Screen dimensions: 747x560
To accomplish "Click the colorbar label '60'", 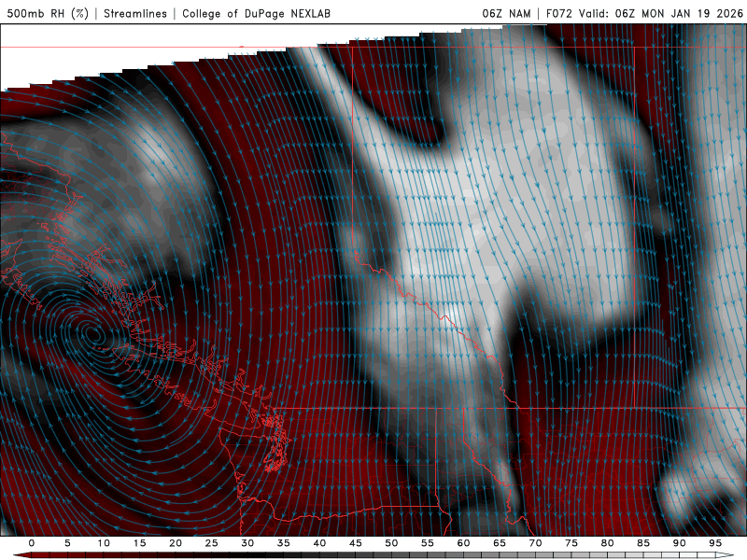I will click(x=463, y=543).
